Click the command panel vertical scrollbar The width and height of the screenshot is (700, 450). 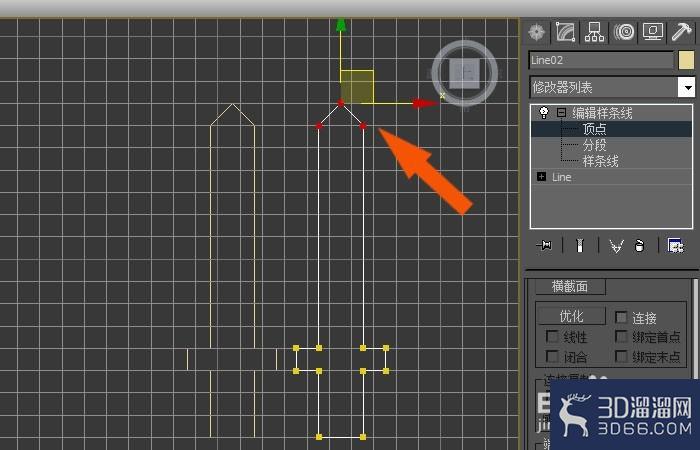[696, 328]
